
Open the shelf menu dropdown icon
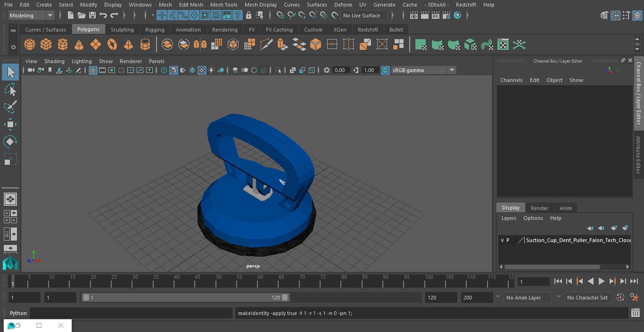[13, 30]
